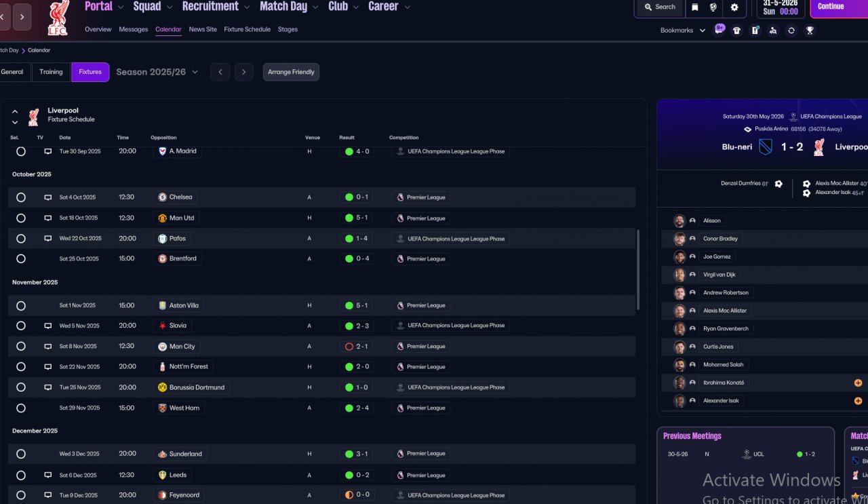Click the Liverpool crest in match summary
The width and height of the screenshot is (868, 504).
[818, 147]
